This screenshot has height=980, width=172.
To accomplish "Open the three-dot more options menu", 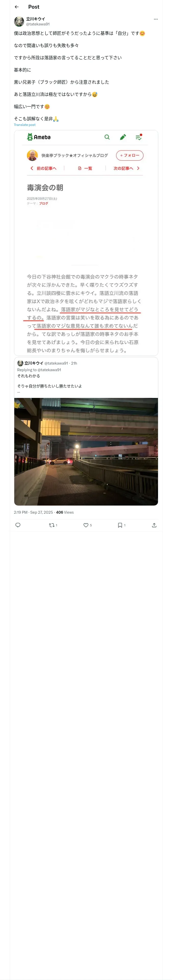I will [x=156, y=19].
